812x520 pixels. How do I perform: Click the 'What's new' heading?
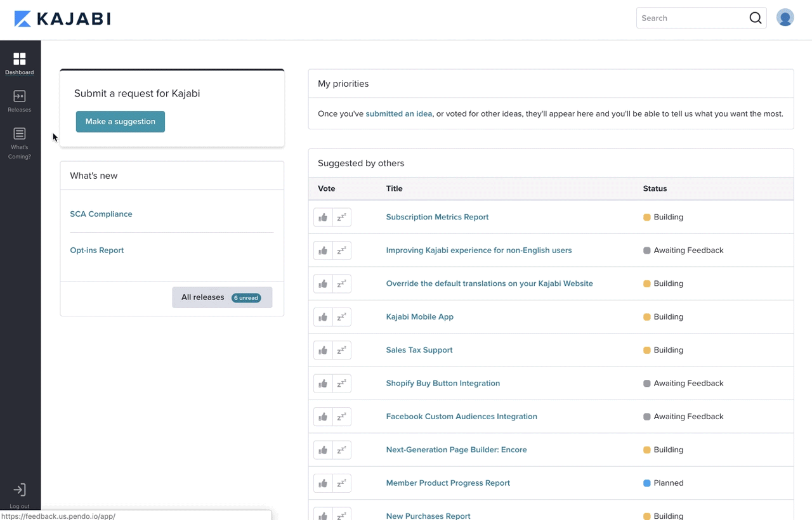(x=93, y=176)
